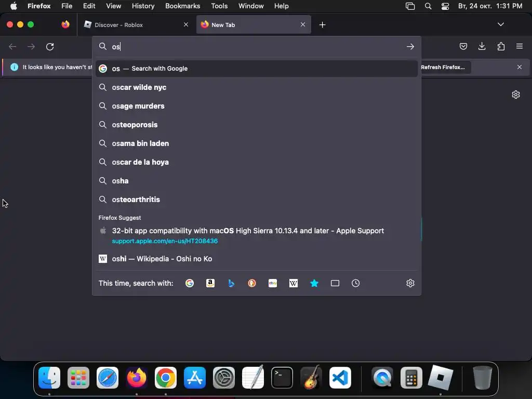This screenshot has width=532, height=399.
Task: Choose 'os — Search with Google' result
Action: coord(257,69)
